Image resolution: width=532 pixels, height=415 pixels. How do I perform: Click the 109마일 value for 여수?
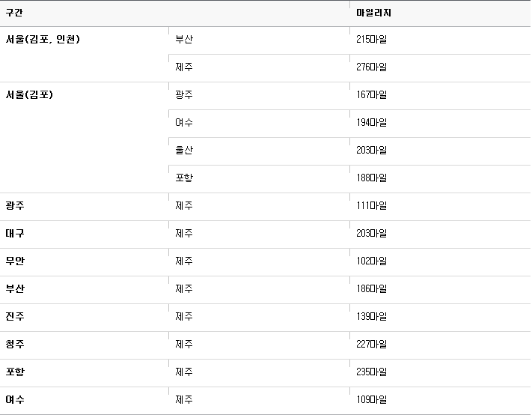click(371, 400)
